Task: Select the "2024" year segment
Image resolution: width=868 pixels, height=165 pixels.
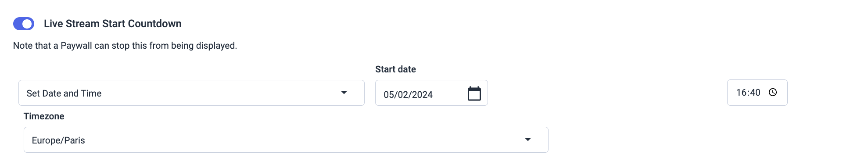Action: tap(422, 95)
